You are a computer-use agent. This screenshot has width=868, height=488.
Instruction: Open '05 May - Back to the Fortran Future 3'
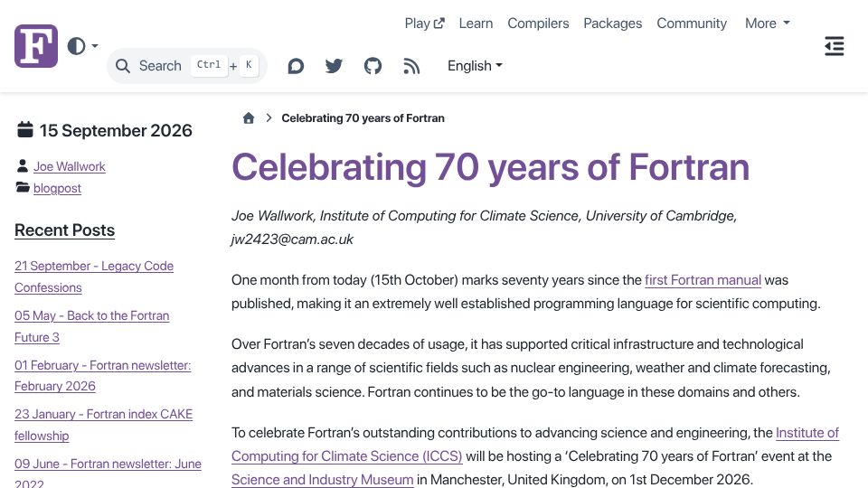pos(92,326)
